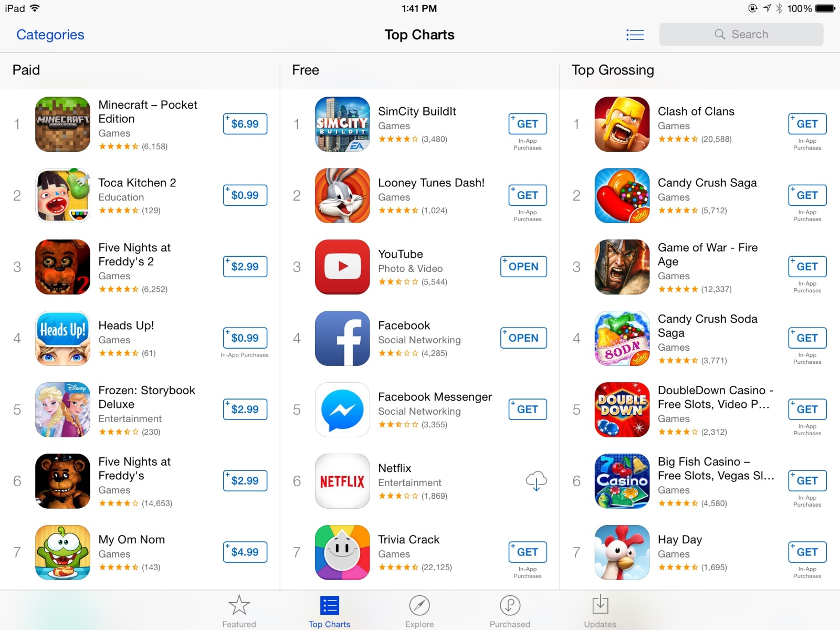Select the Explore tab
This screenshot has width=840, height=630.
click(419, 611)
